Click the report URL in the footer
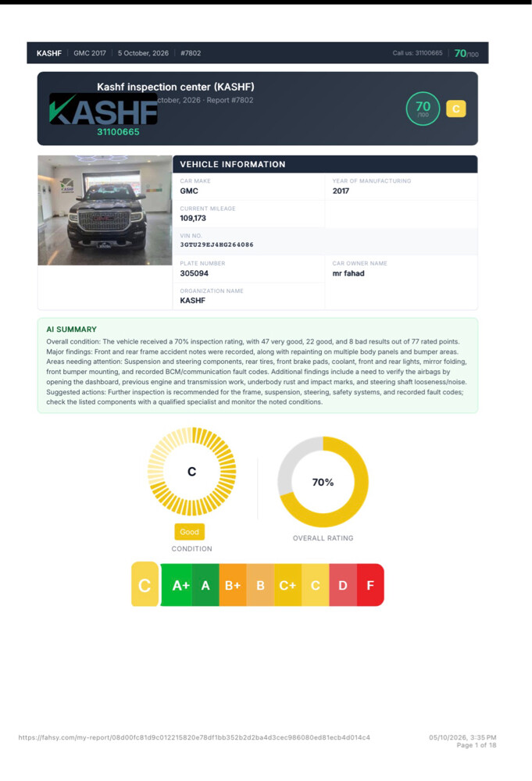This screenshot has height=781, width=532. tap(195, 737)
